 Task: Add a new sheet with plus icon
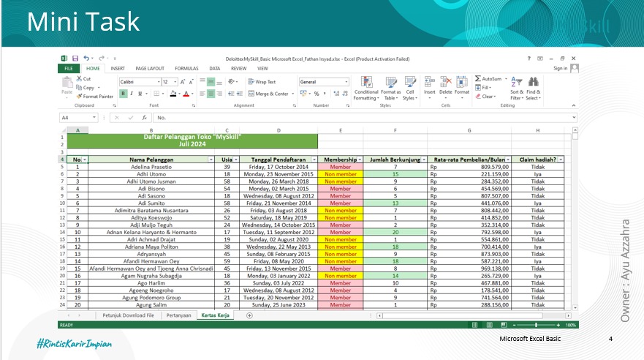(249, 315)
